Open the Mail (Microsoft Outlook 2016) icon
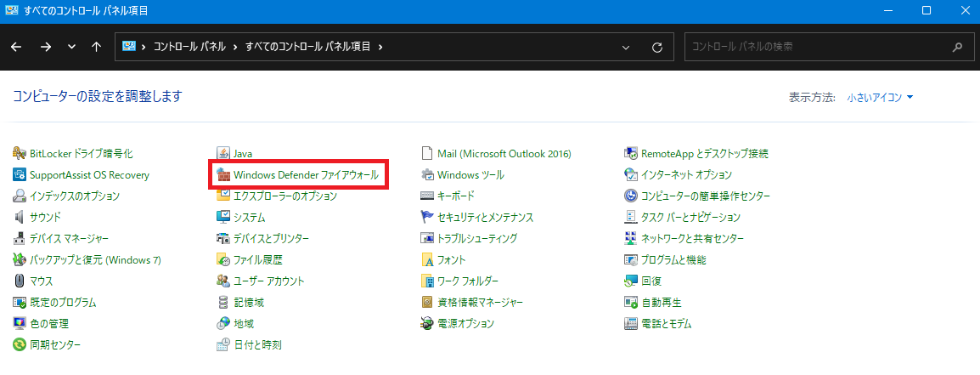 click(427, 153)
